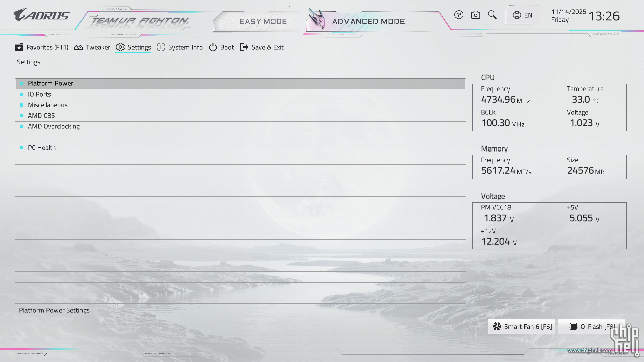Expand the Miscellaneous settings entry
644x362 pixels.
48,105
